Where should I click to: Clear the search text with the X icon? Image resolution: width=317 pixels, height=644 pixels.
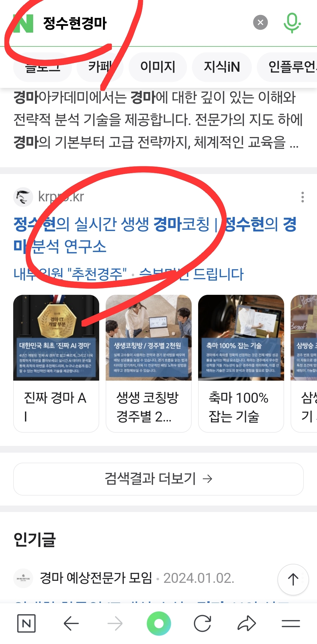tap(260, 22)
